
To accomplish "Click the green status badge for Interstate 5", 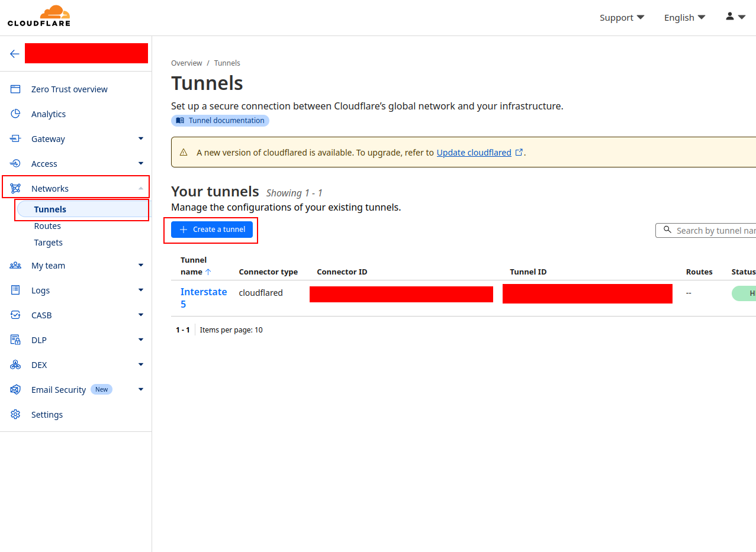I will click(x=744, y=293).
